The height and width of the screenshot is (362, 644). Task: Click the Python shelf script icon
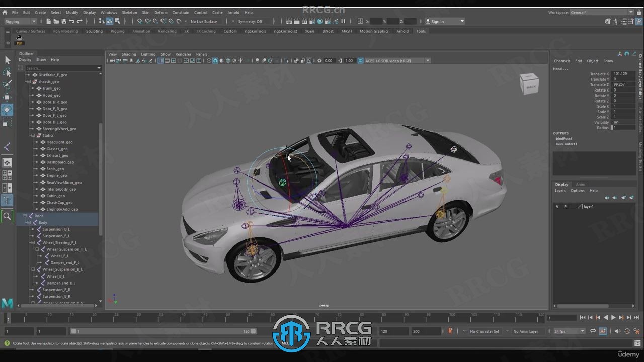point(19,40)
